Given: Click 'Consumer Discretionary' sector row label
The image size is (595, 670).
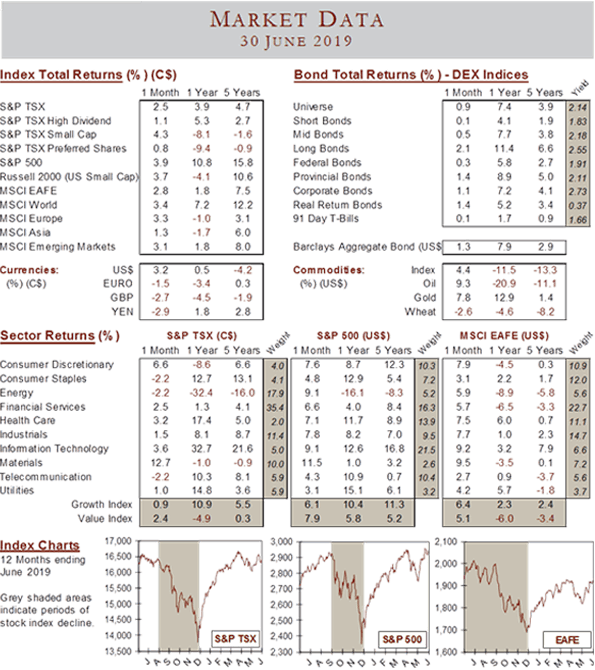Looking at the screenshot, I should click(x=57, y=365).
